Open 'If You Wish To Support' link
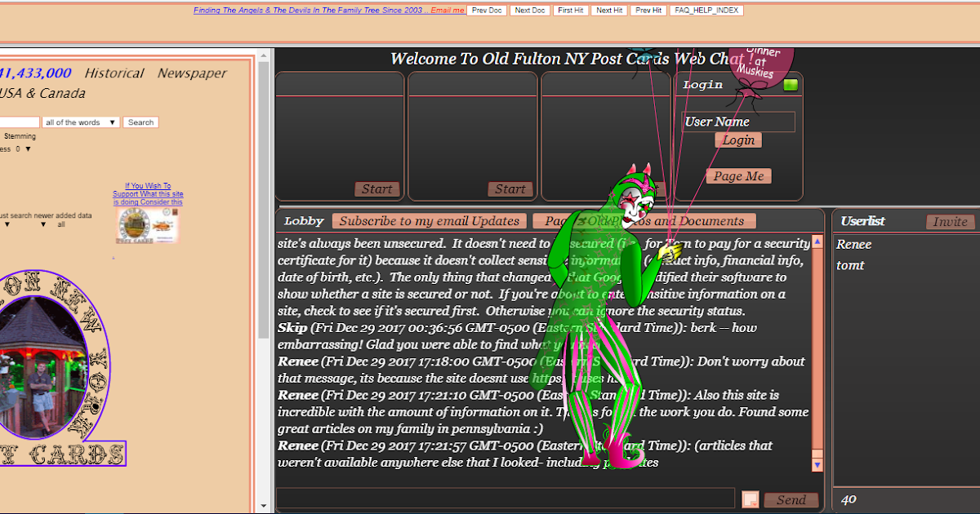 click(148, 194)
